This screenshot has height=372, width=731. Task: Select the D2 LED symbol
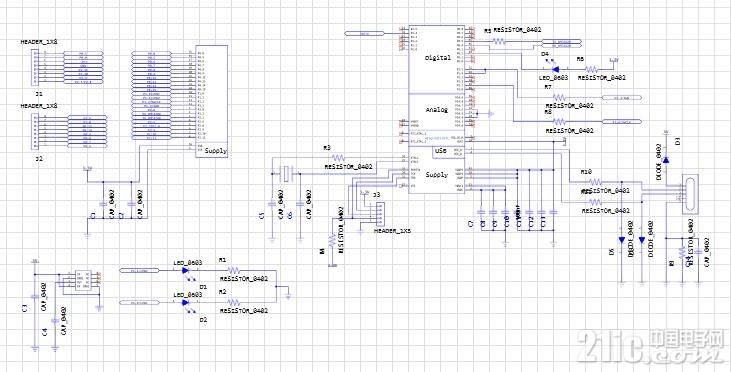186,303
